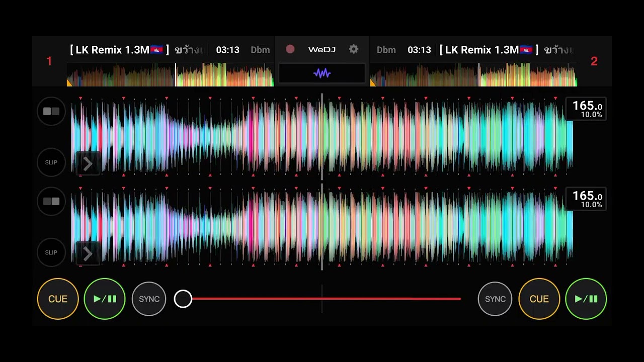Screen dimensions: 644x362
Task: Open deck 1 tempo 165.0 display
Action: tap(586, 109)
